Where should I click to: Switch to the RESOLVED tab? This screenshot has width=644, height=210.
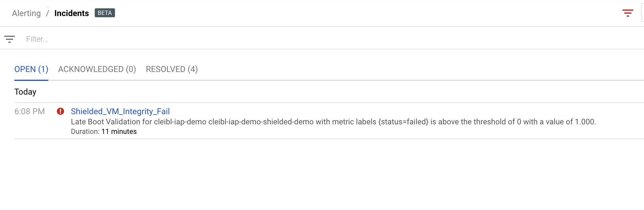(x=171, y=69)
